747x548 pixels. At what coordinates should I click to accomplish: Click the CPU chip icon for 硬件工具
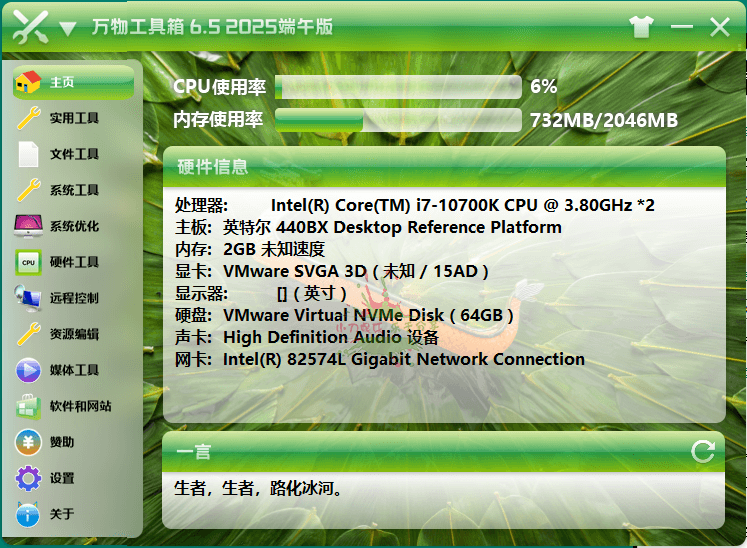(x=28, y=262)
